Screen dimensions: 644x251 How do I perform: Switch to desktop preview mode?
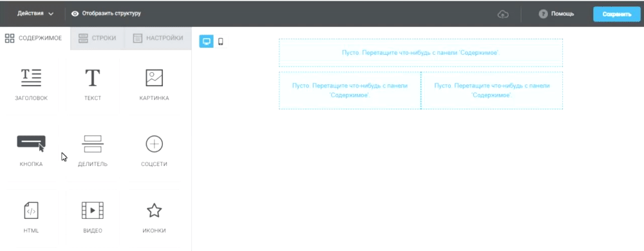pos(207,41)
